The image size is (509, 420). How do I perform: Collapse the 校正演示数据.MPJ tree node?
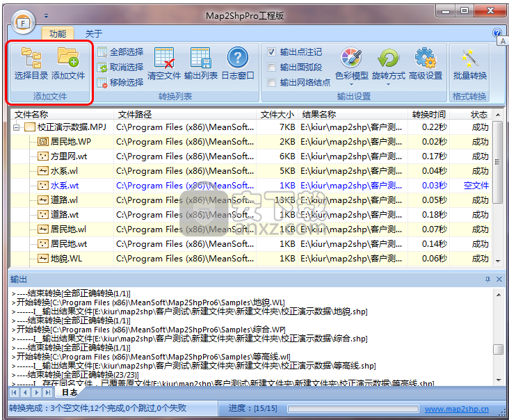point(17,127)
